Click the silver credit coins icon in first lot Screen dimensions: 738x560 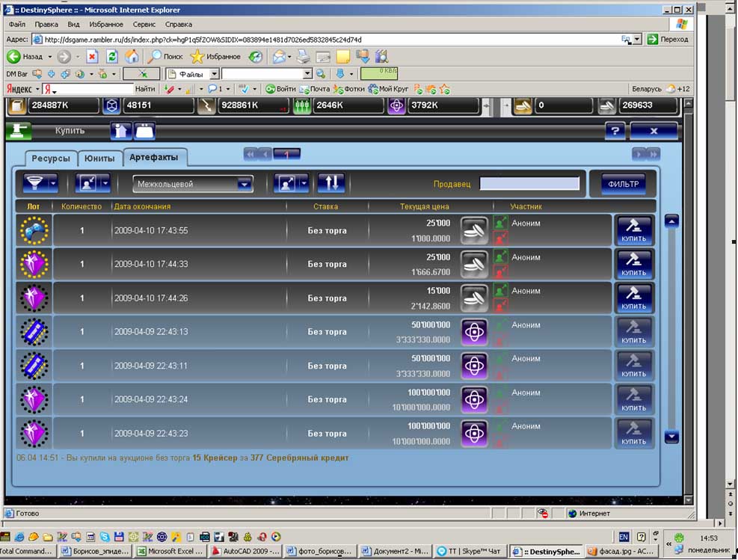[x=474, y=230]
